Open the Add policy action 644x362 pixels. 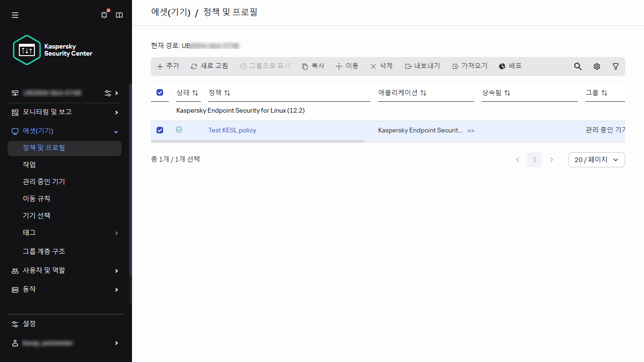pos(167,66)
